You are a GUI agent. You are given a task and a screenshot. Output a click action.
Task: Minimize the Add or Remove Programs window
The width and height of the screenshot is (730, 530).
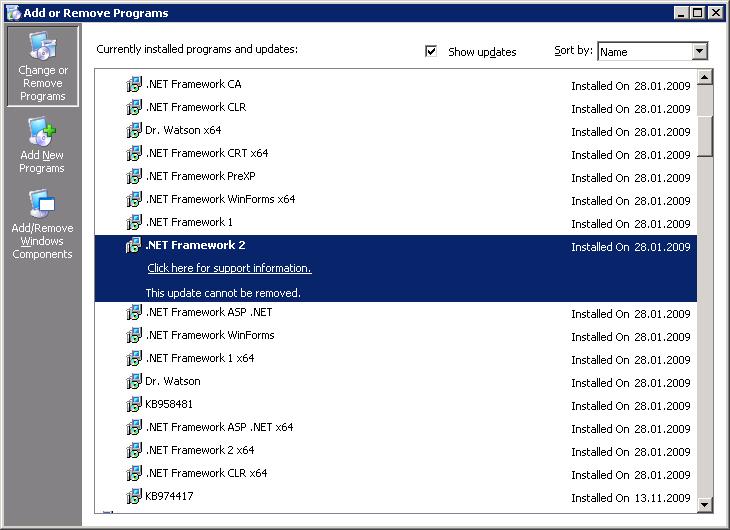pos(681,13)
